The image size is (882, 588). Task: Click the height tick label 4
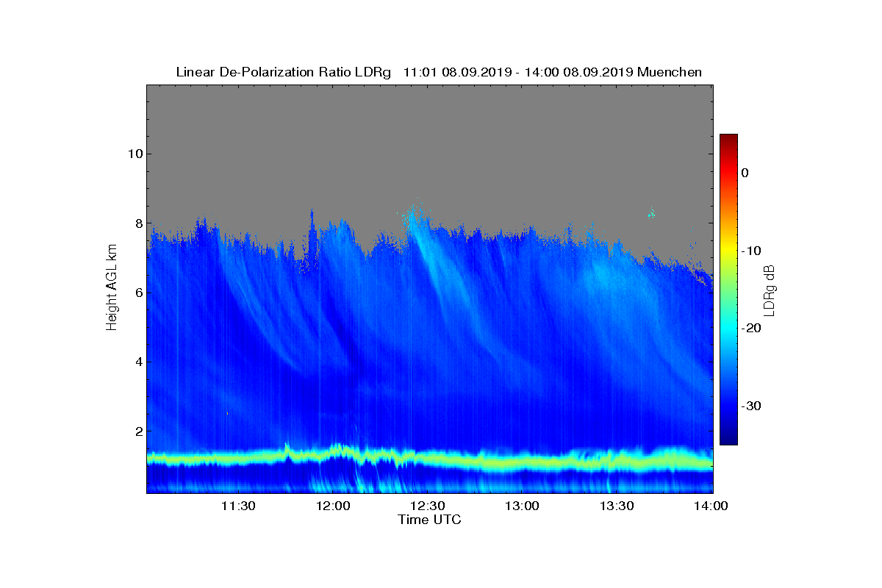pos(137,362)
